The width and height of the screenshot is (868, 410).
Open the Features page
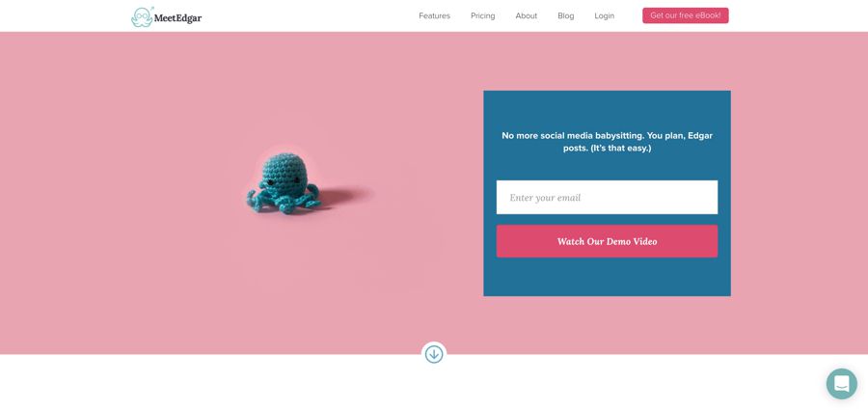(x=435, y=15)
